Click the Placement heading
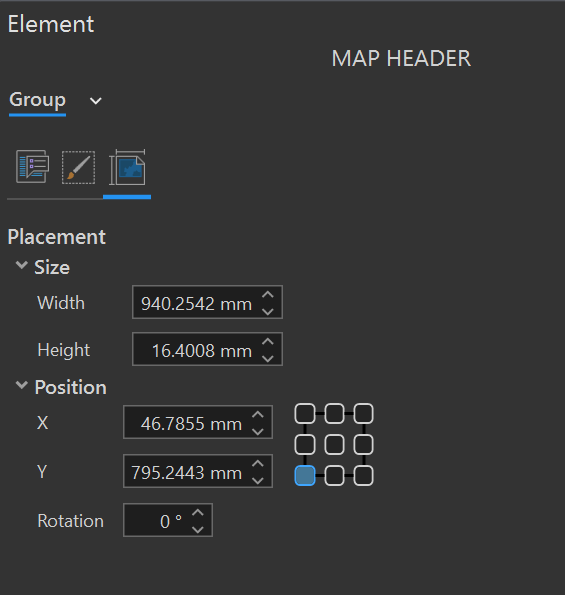 pyautogui.click(x=57, y=237)
